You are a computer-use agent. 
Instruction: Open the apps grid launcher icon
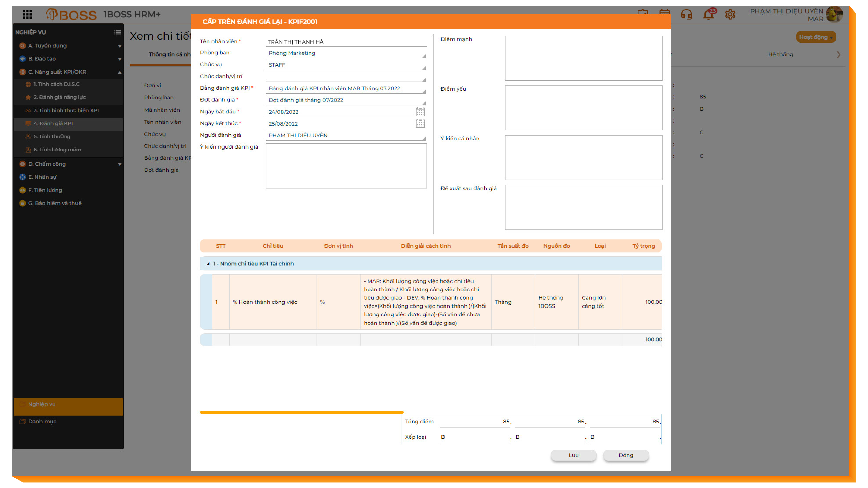pos(27,15)
